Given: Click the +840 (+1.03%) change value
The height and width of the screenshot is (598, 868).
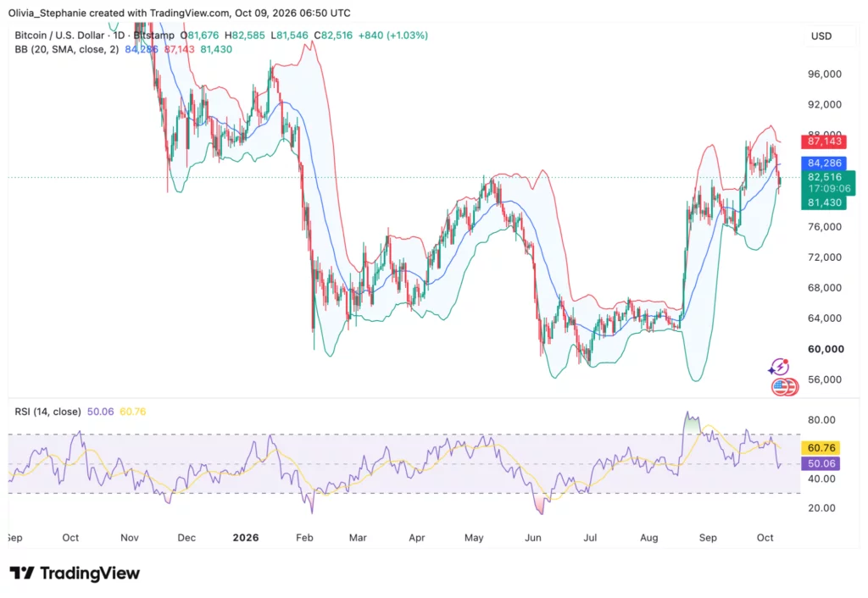Looking at the screenshot, I should [x=393, y=36].
